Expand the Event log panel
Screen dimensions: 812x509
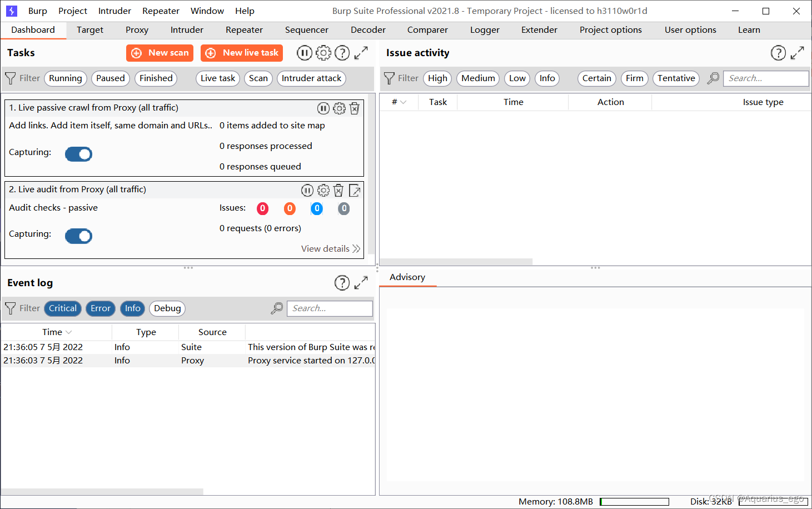click(361, 283)
